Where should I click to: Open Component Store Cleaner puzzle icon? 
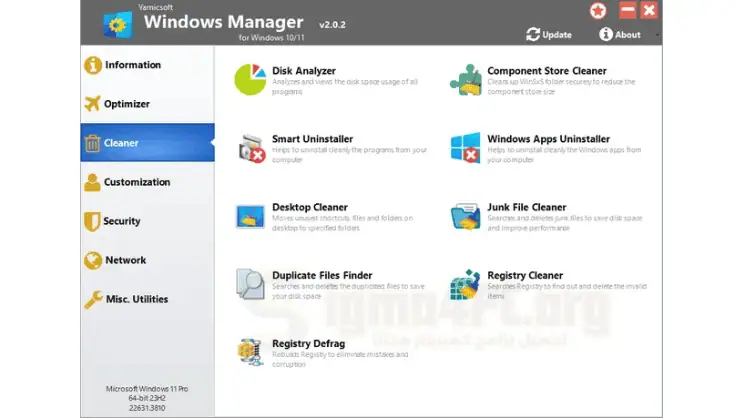point(465,80)
